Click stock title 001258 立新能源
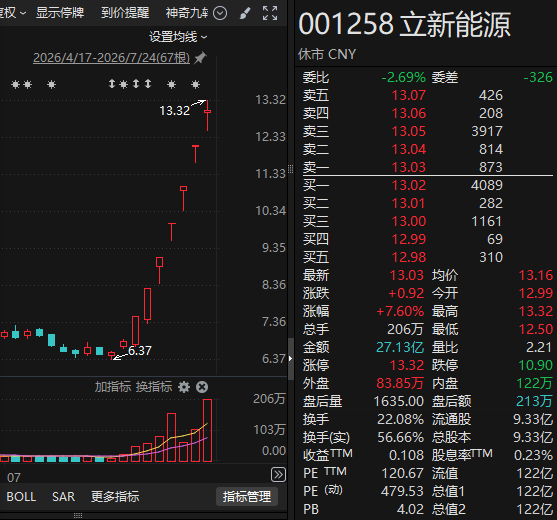Image resolution: width=557 pixels, height=520 pixels. (404, 24)
